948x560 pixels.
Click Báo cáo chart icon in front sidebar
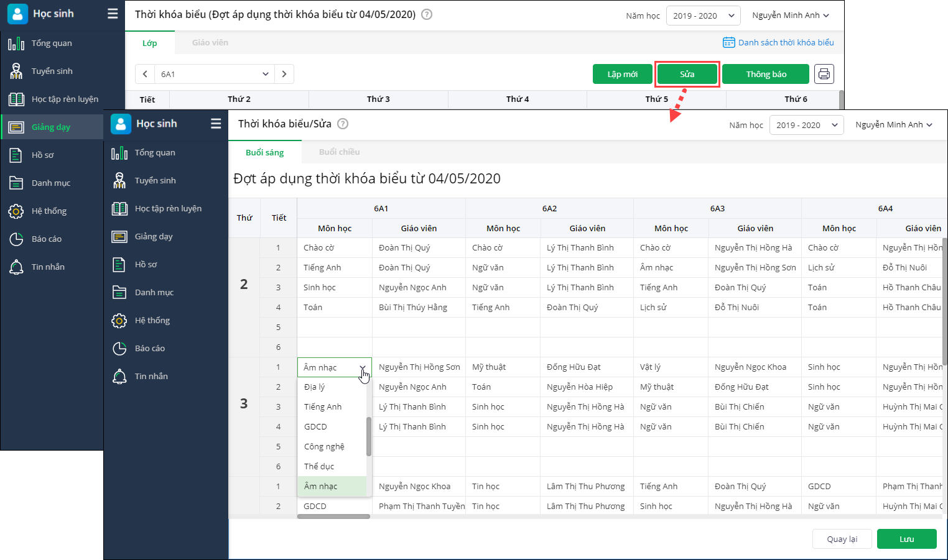119,349
